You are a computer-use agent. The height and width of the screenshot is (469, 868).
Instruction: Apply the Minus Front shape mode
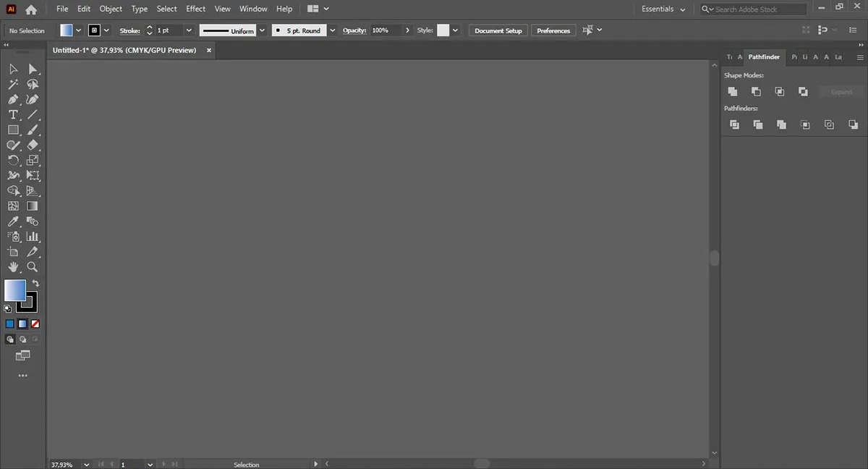pos(756,91)
